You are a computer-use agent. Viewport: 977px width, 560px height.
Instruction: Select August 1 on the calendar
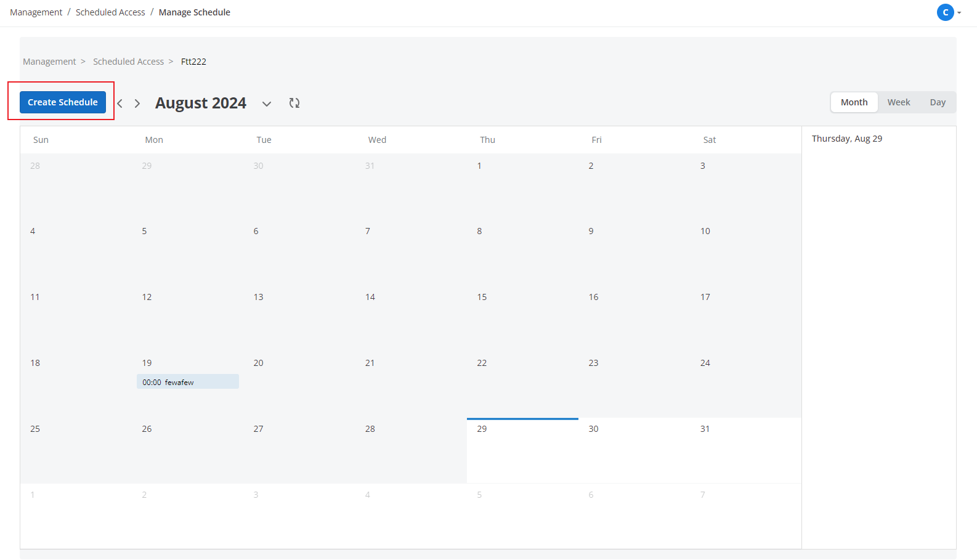click(x=479, y=166)
